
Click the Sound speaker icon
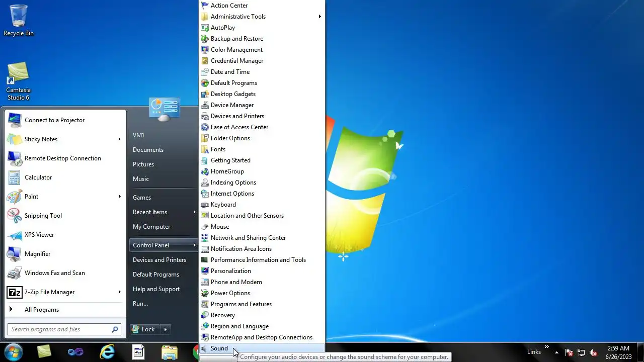[205, 348]
